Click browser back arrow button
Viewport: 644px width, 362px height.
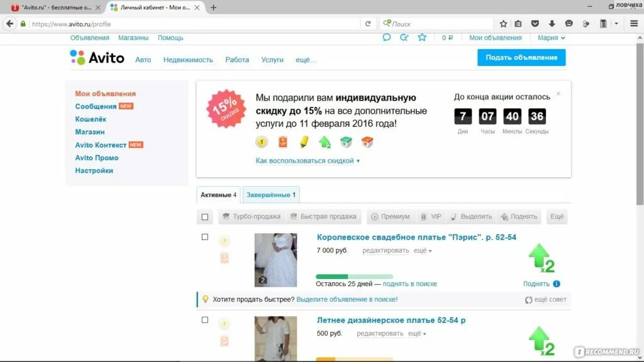[10, 24]
